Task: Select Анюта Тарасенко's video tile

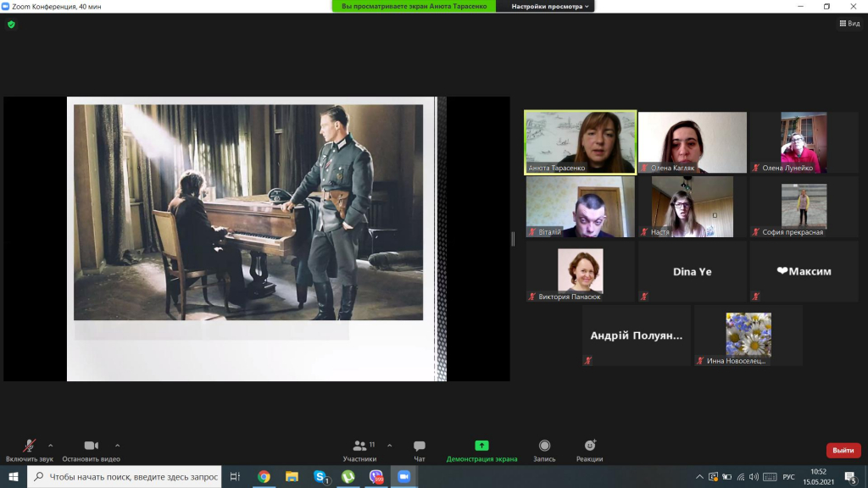Action: [580, 142]
